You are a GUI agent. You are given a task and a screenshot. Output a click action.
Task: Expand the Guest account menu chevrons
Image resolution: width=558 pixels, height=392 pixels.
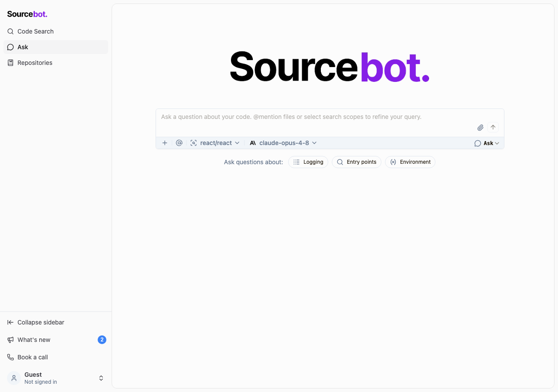[101, 378]
